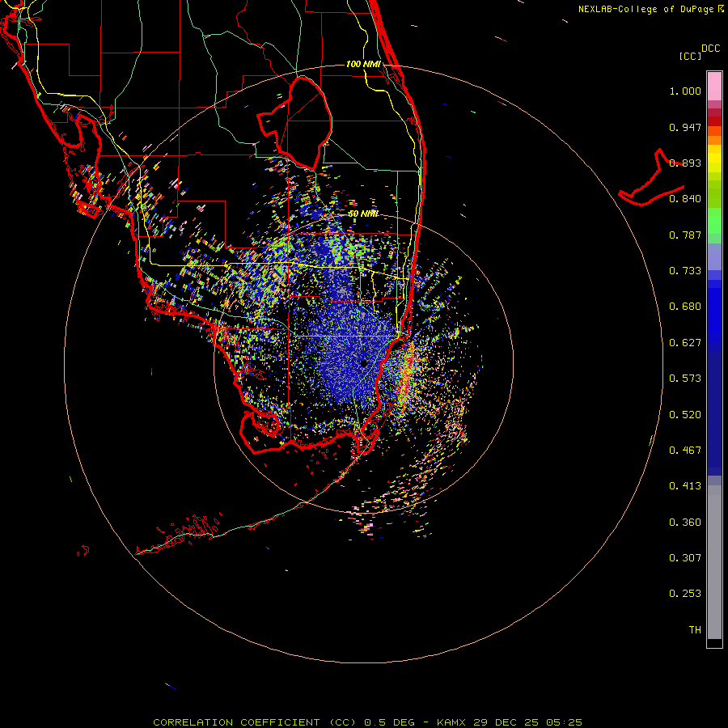Click the 0.360 scale value
The height and width of the screenshot is (728, 728).
point(685,523)
